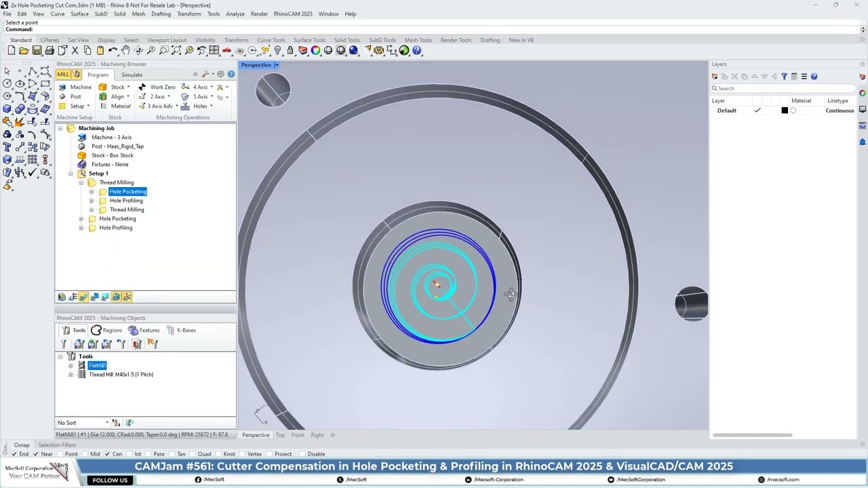Viewport: 868px width, 488px height.
Task: Click the color wheel icon in Standard toolbar
Action: point(315,51)
